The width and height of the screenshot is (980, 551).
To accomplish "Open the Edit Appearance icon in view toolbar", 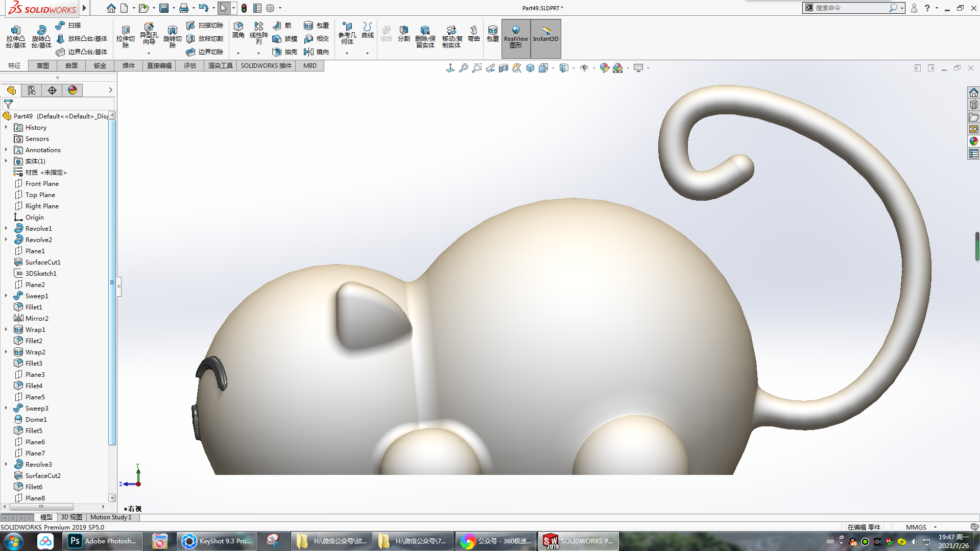I will point(604,68).
